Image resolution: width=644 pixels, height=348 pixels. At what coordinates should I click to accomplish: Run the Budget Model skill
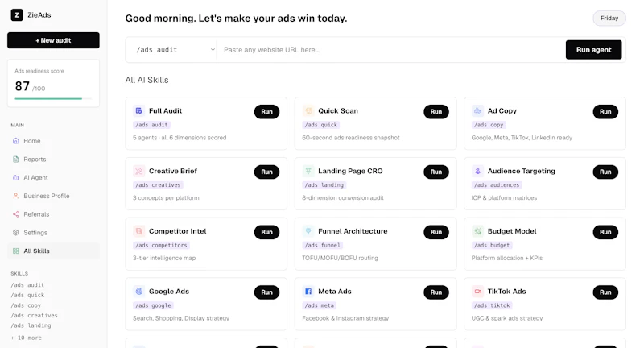pos(605,232)
